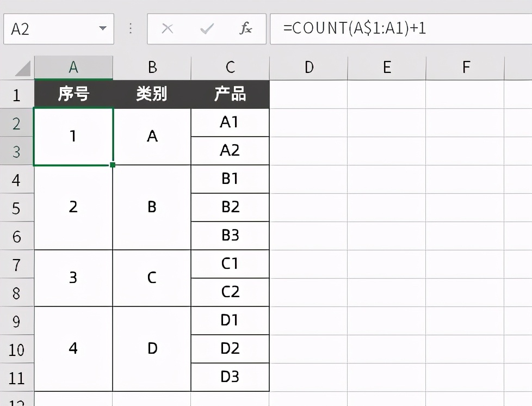Screen dimensions: 532x406
Task: Open the Name Box dropdown arrow
Action: click(x=102, y=28)
